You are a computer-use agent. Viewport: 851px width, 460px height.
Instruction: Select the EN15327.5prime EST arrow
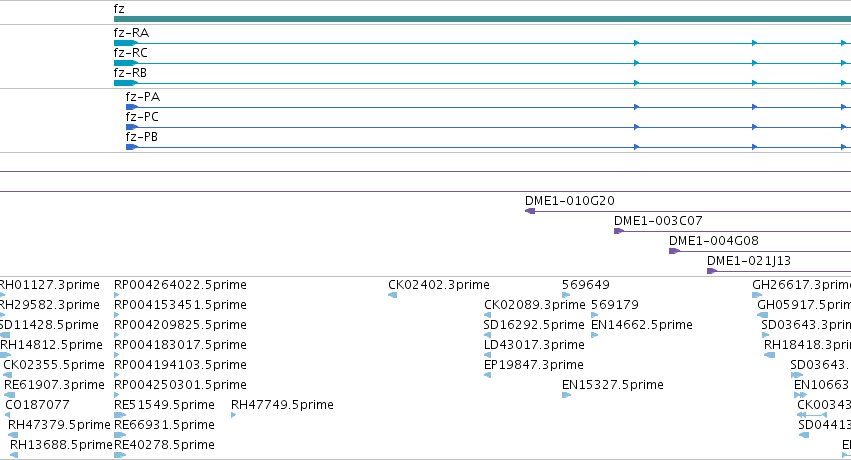coord(566,395)
